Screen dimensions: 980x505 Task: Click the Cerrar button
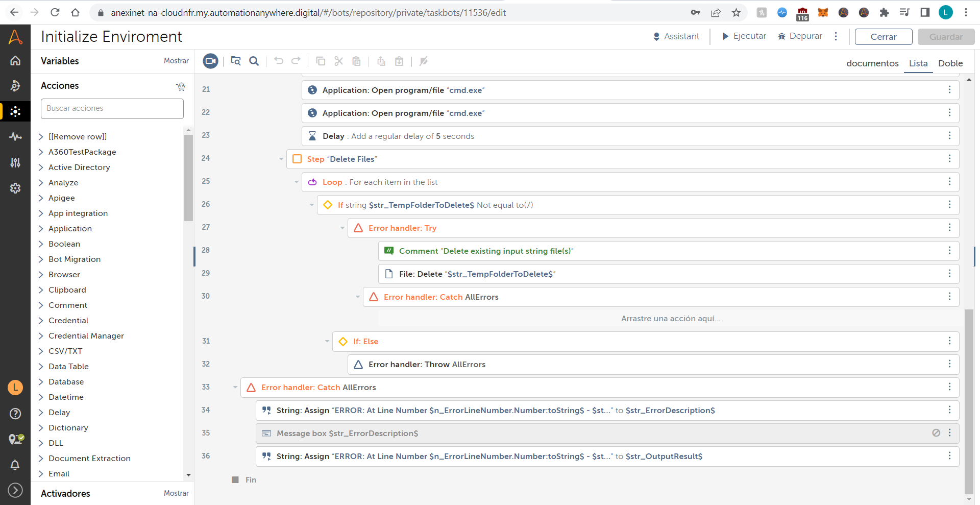click(883, 37)
